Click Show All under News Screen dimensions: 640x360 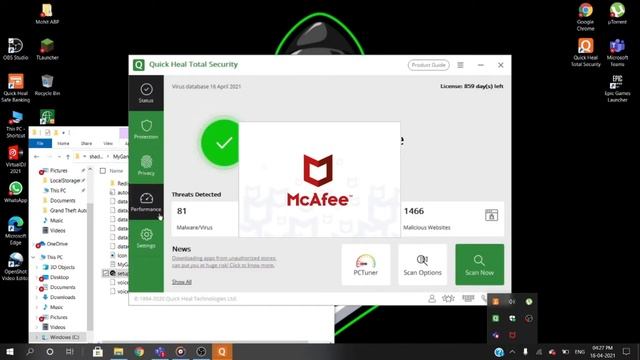[182, 282]
